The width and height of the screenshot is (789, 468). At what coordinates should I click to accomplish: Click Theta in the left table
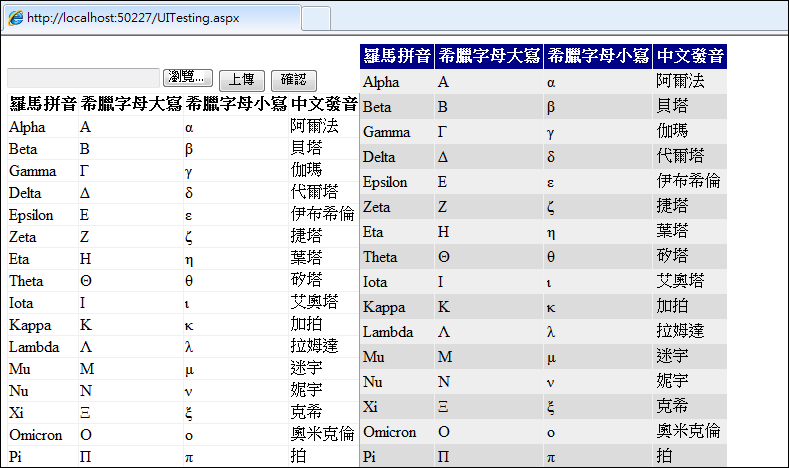pyautogui.click(x=26, y=281)
